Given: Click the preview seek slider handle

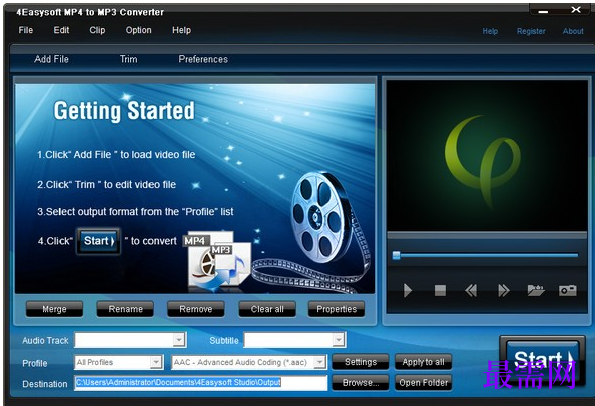Looking at the screenshot, I should 397,255.
